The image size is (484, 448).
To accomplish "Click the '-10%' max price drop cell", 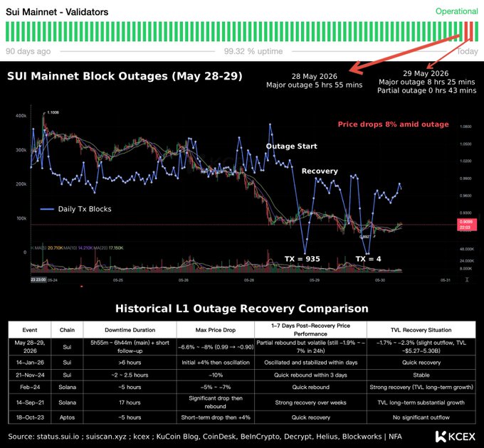I will (216, 375).
